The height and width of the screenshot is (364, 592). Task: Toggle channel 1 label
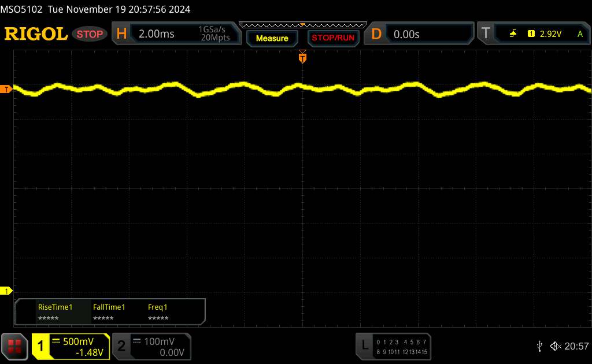tap(40, 346)
